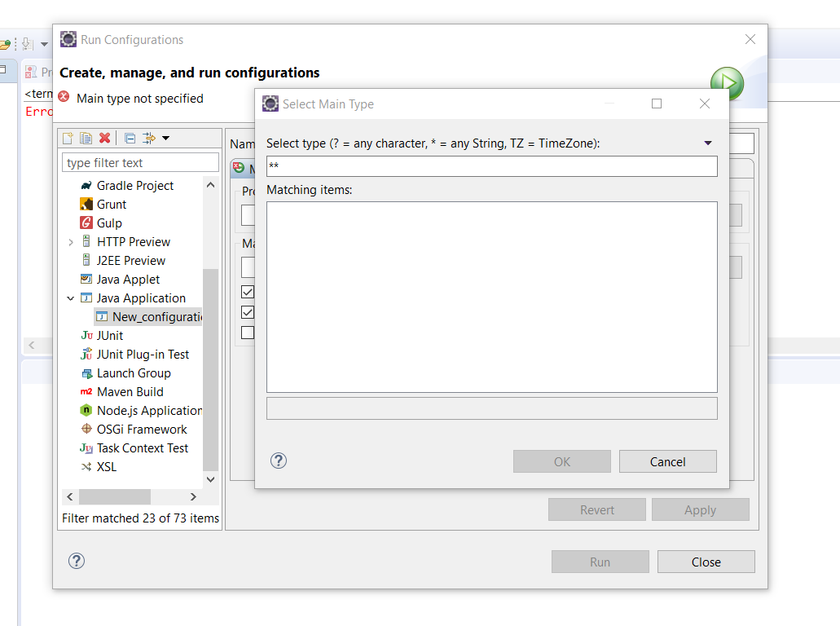Viewport: 840px width, 626px height.
Task: Click the OSGi Framework icon
Action: (x=86, y=429)
